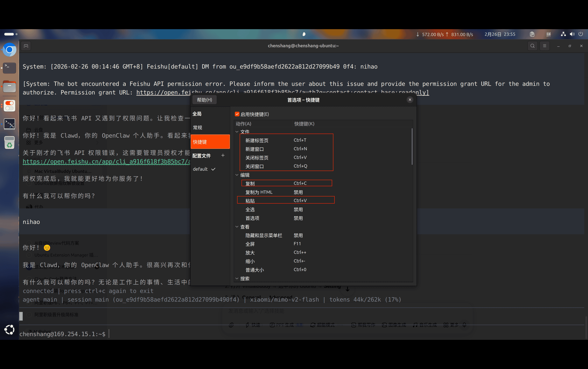This screenshot has width=588, height=369.
Task: Open the 帮助(H) menu
Action: [x=204, y=100]
